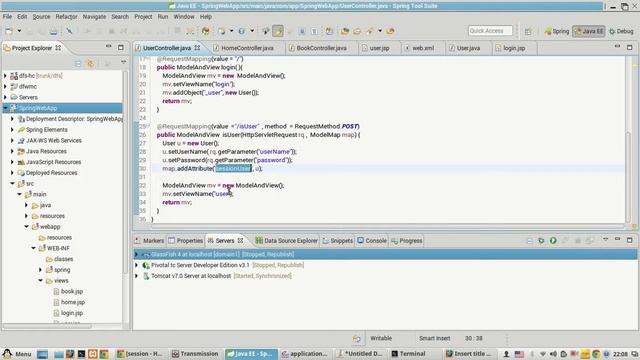Viewport: 640px width, 360px height.
Task: Select book.jsp in Project Explorer
Action: [x=72, y=291]
